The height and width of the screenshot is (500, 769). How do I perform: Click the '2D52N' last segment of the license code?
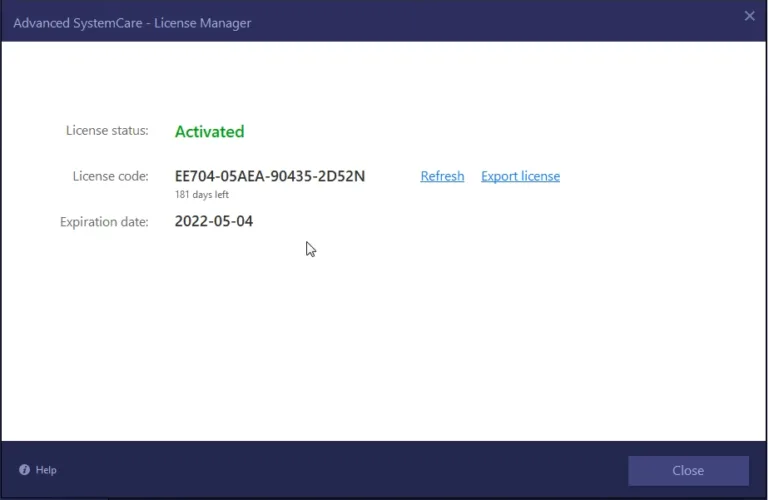(344, 176)
